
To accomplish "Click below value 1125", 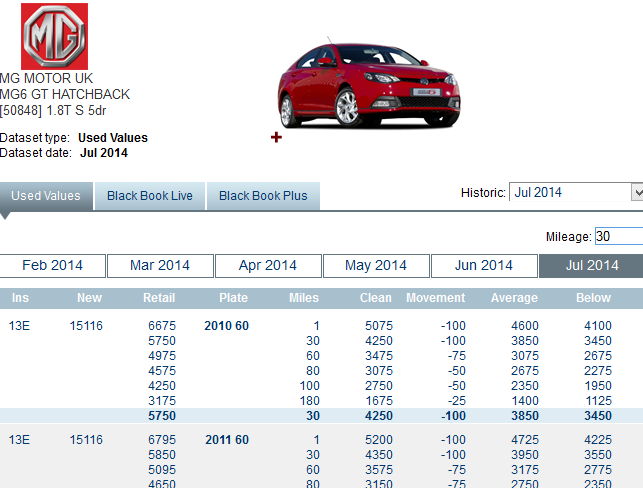I will point(599,401).
